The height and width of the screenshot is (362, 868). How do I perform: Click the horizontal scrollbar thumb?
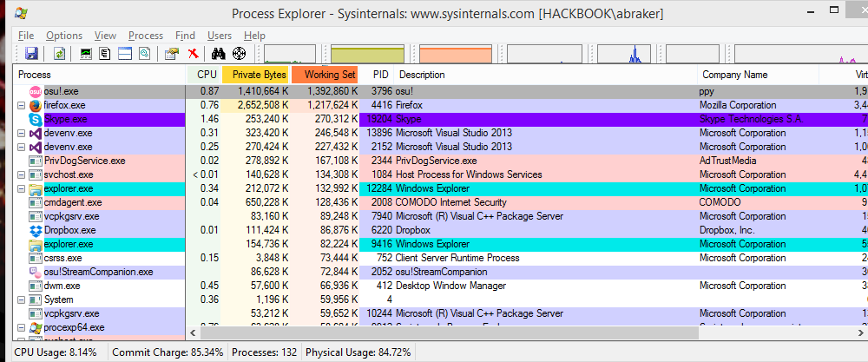pyautogui.click(x=450, y=332)
